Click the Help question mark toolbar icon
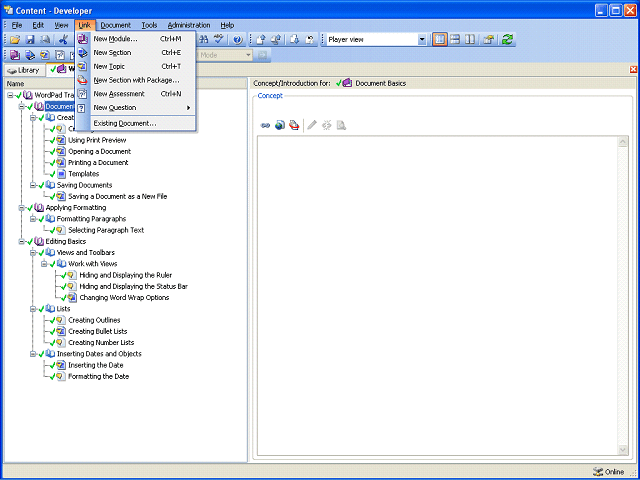The image size is (640, 480). pos(238,40)
